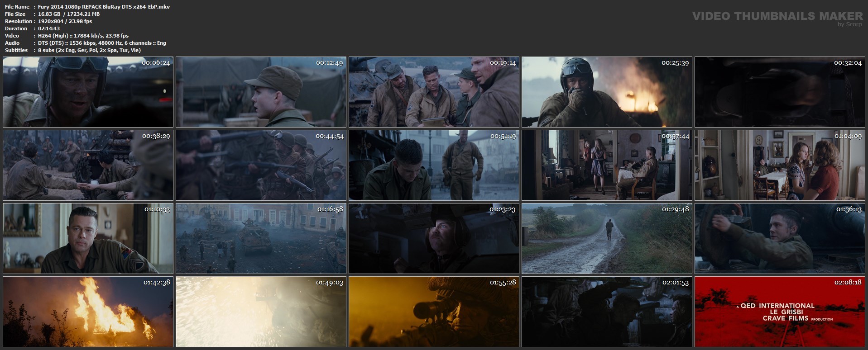Screen dimensions: 868x350
Task: Click the dark frame at 00:32:04
Action: [x=780, y=92]
